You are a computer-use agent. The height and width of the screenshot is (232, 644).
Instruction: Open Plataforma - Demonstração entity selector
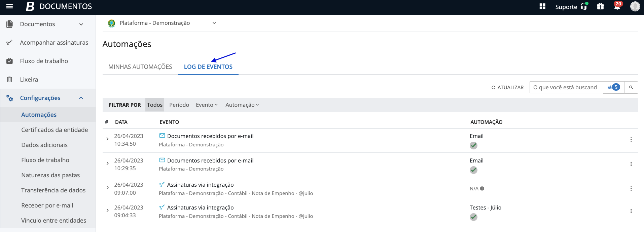pos(162,23)
